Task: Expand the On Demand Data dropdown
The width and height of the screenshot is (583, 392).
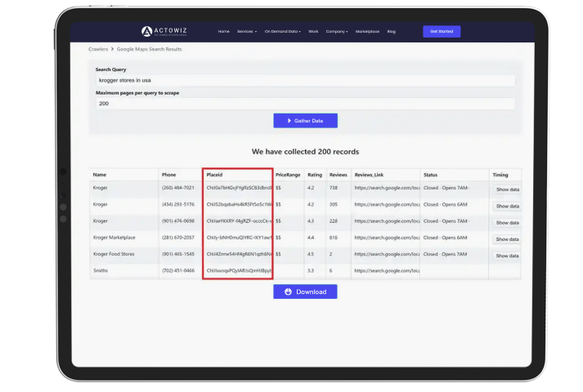Action: tap(283, 32)
